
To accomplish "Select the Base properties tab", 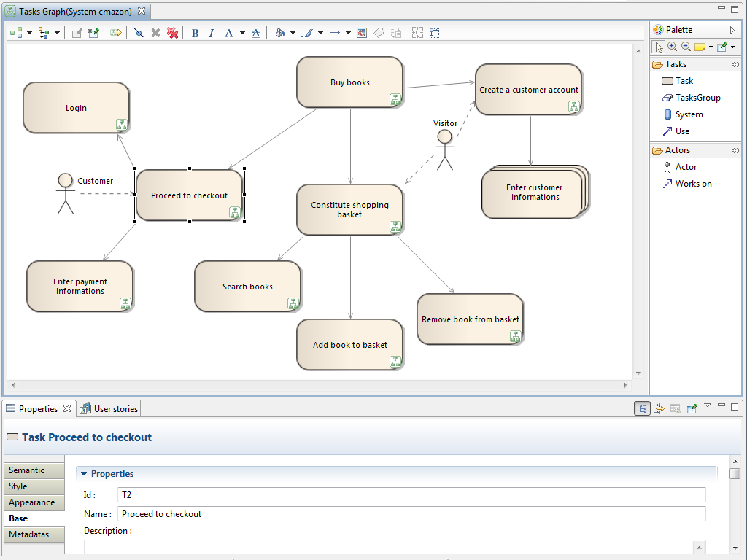I will (34, 518).
